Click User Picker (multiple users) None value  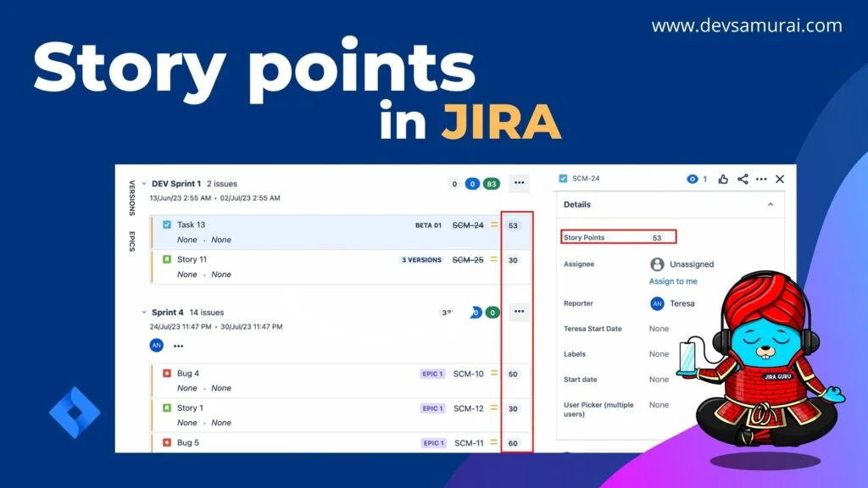point(659,404)
